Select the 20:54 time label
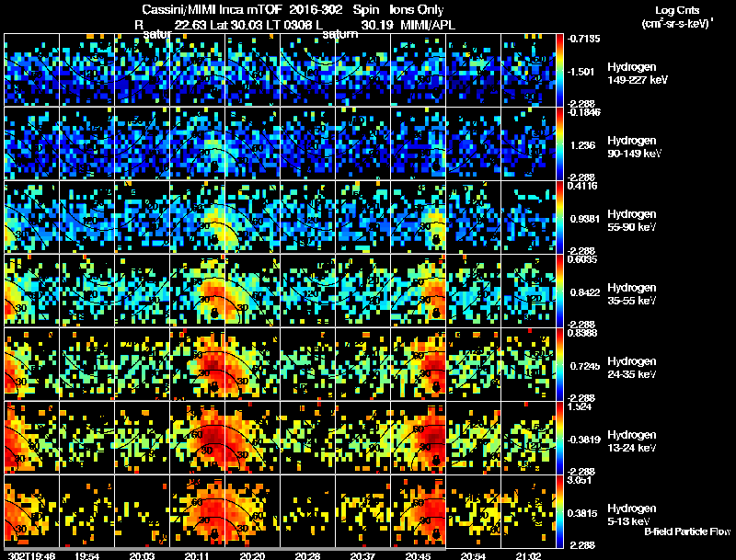The width and height of the screenshot is (736, 560). [x=473, y=555]
